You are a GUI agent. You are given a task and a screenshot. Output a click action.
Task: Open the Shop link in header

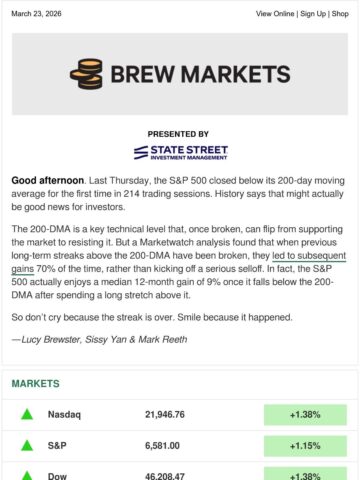340,14
